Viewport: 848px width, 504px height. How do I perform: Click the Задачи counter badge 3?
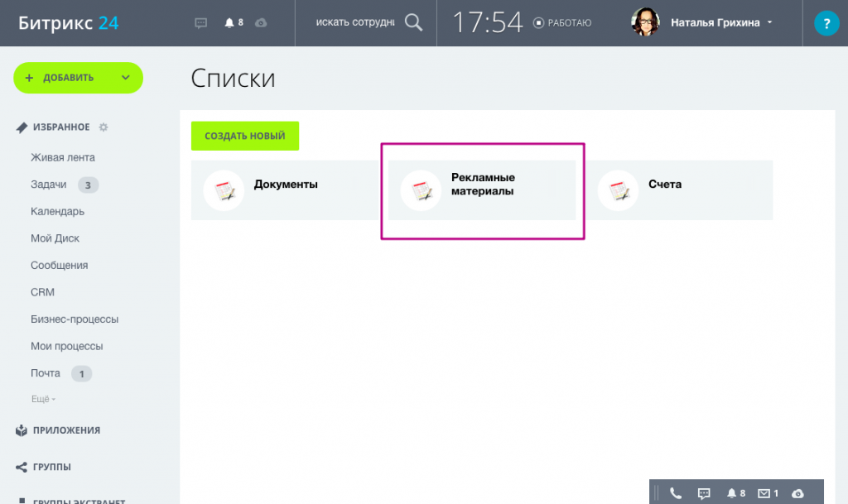click(x=88, y=185)
